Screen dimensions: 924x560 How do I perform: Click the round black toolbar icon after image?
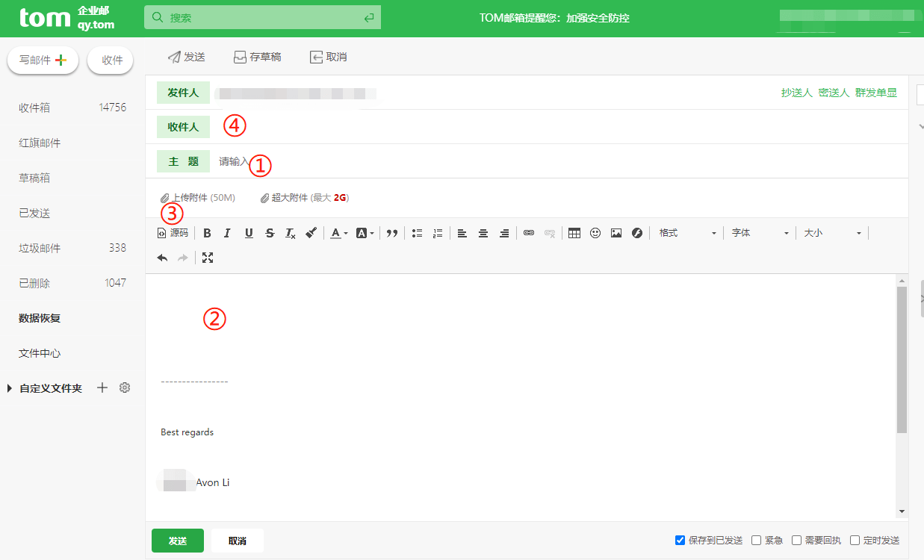click(637, 233)
